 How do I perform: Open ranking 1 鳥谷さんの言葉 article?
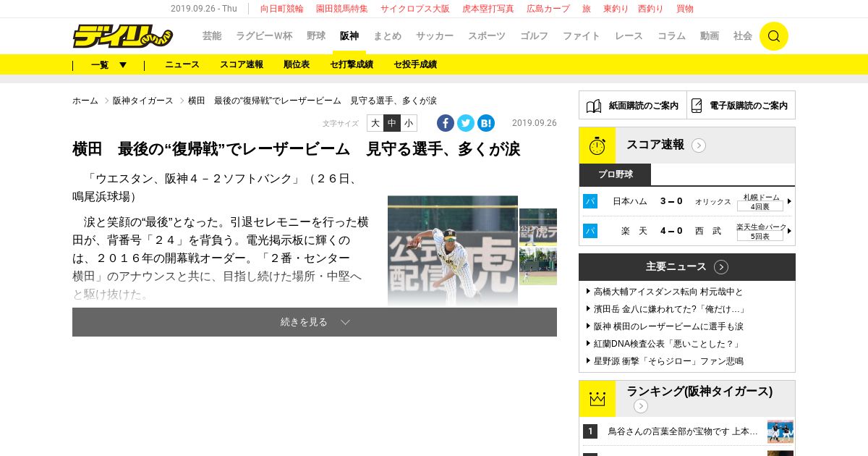click(683, 431)
